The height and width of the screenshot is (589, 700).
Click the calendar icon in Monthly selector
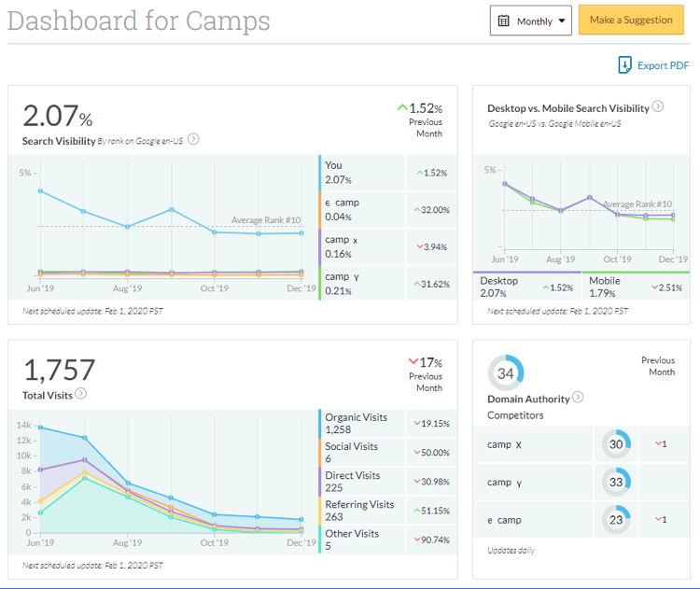pyautogui.click(x=504, y=21)
